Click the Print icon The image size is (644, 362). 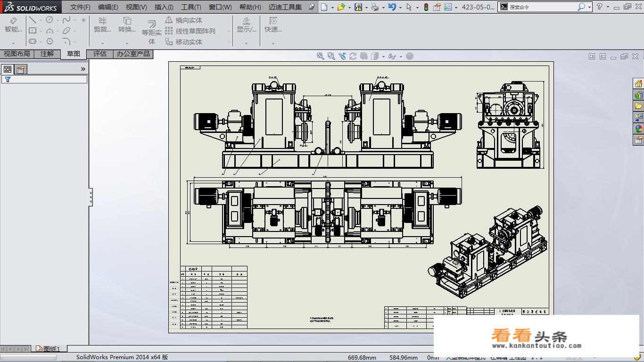pos(375,7)
